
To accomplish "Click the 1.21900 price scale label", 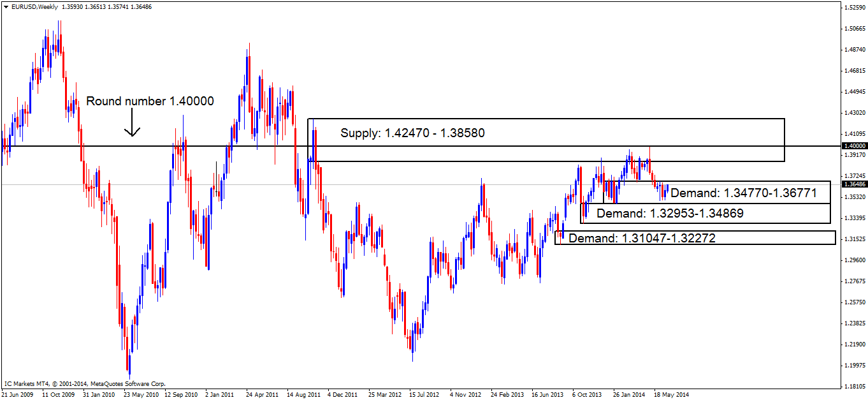I will [x=854, y=344].
